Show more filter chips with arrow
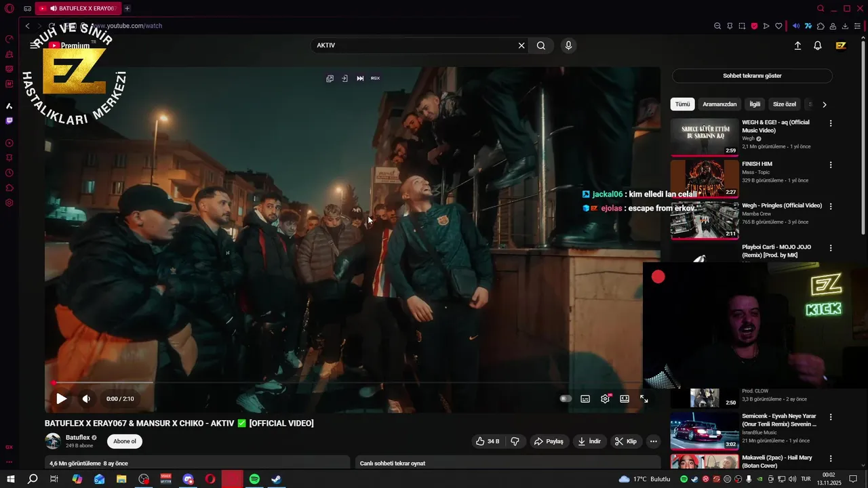Viewport: 868px width, 488px height. tap(824, 104)
